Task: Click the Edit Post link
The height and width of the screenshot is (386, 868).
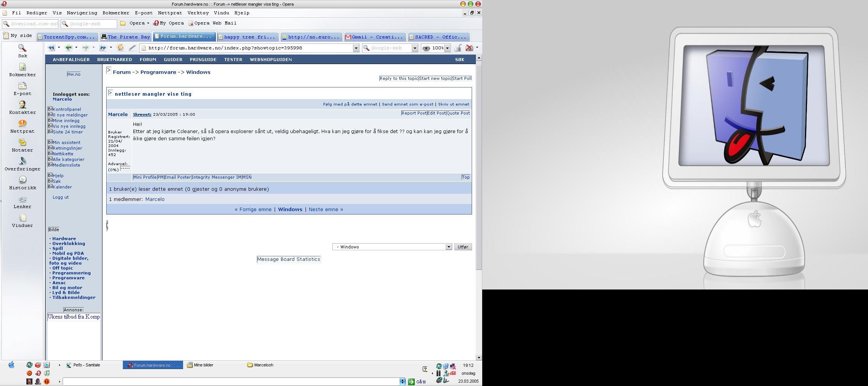Action: pos(436,113)
